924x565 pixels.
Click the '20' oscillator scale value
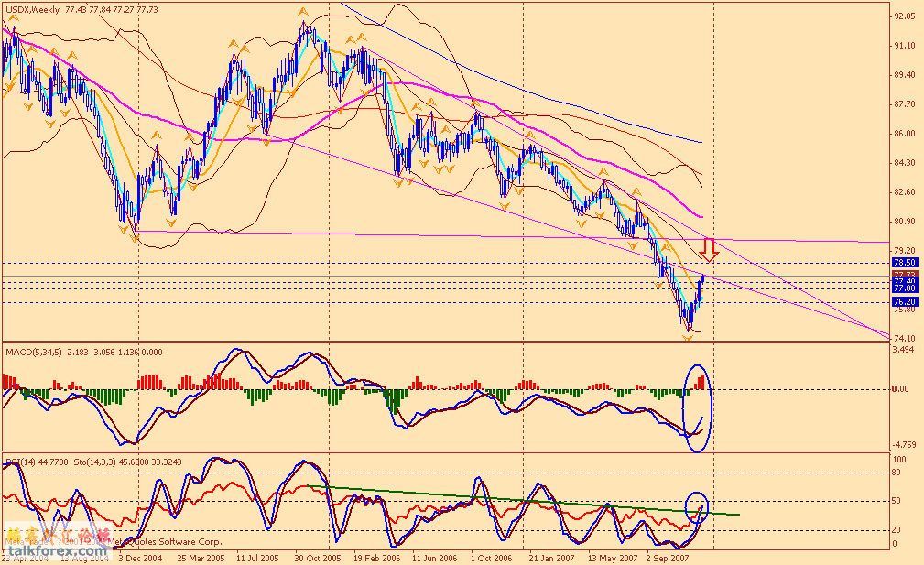tap(897, 530)
